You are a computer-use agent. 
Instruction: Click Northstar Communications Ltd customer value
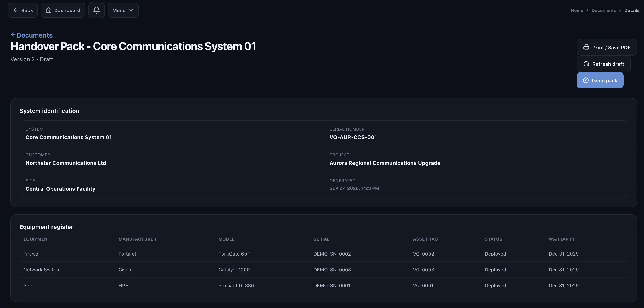point(66,163)
